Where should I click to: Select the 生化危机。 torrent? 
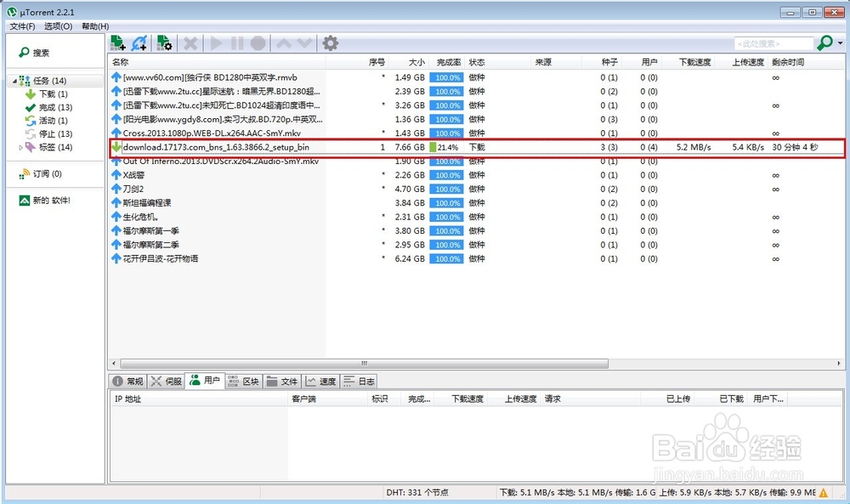(477, 217)
